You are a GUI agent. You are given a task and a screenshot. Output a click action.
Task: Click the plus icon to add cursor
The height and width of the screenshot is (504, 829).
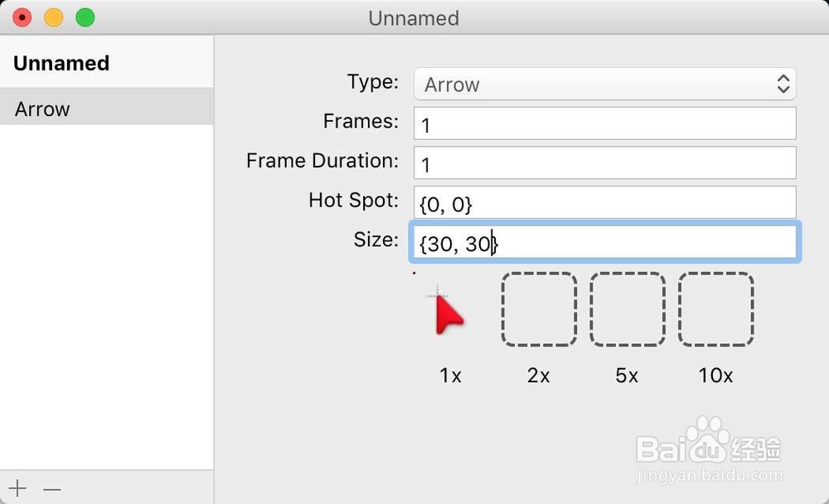[x=17, y=488]
